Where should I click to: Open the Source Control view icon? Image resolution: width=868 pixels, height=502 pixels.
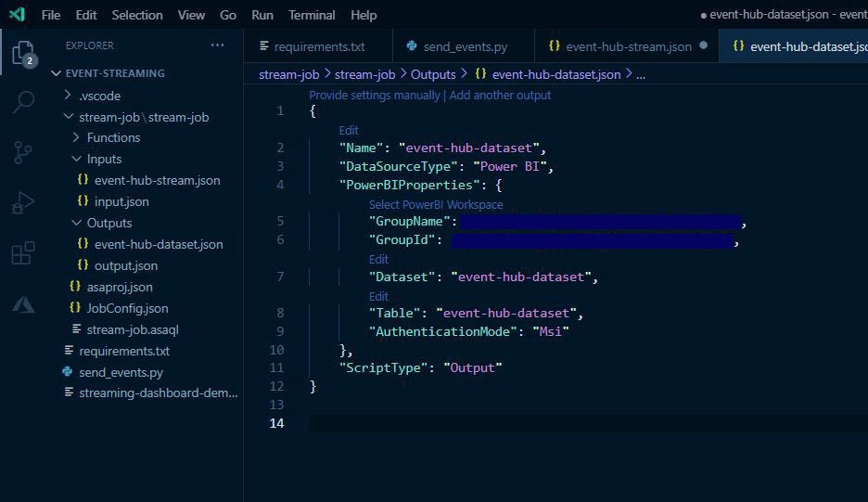point(22,152)
